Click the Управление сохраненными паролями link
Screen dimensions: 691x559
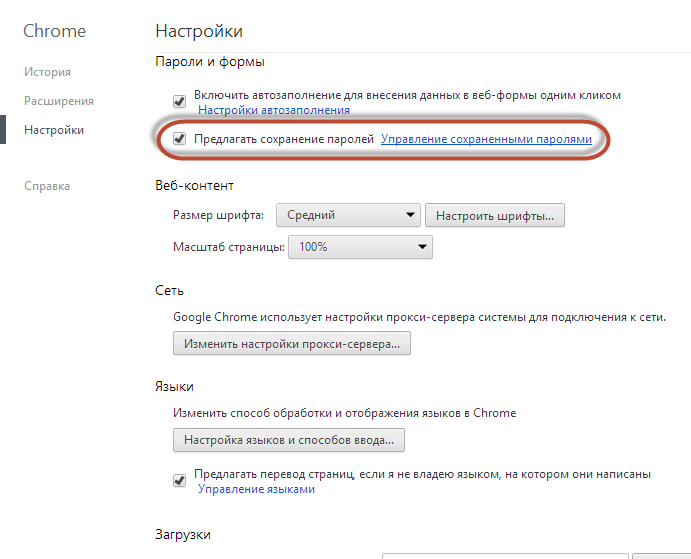click(486, 139)
